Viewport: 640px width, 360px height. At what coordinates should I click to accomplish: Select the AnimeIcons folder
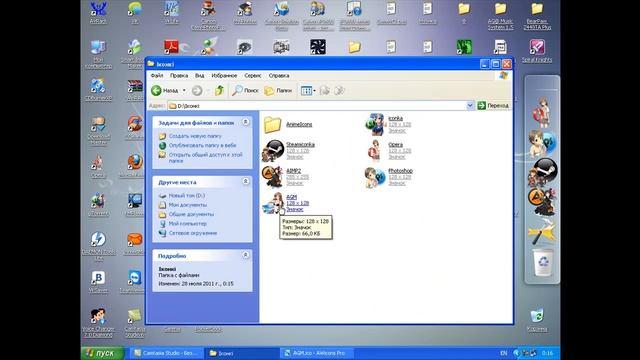(x=288, y=124)
